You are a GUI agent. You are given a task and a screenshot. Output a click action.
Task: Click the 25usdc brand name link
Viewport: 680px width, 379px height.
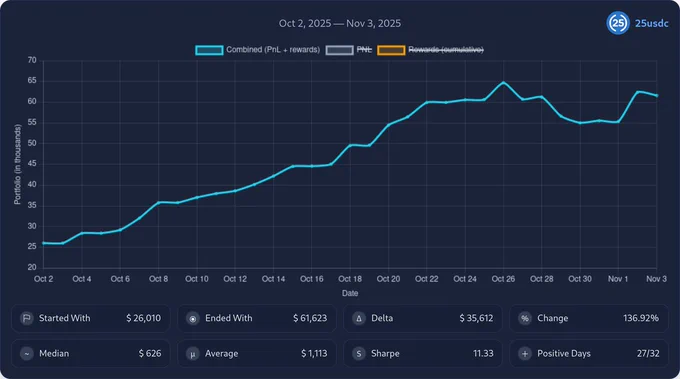pyautogui.click(x=651, y=23)
